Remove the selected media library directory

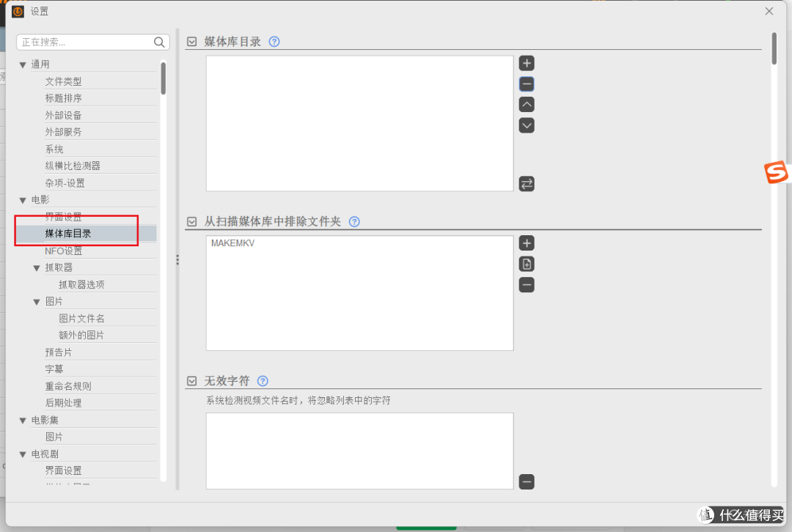coord(527,84)
